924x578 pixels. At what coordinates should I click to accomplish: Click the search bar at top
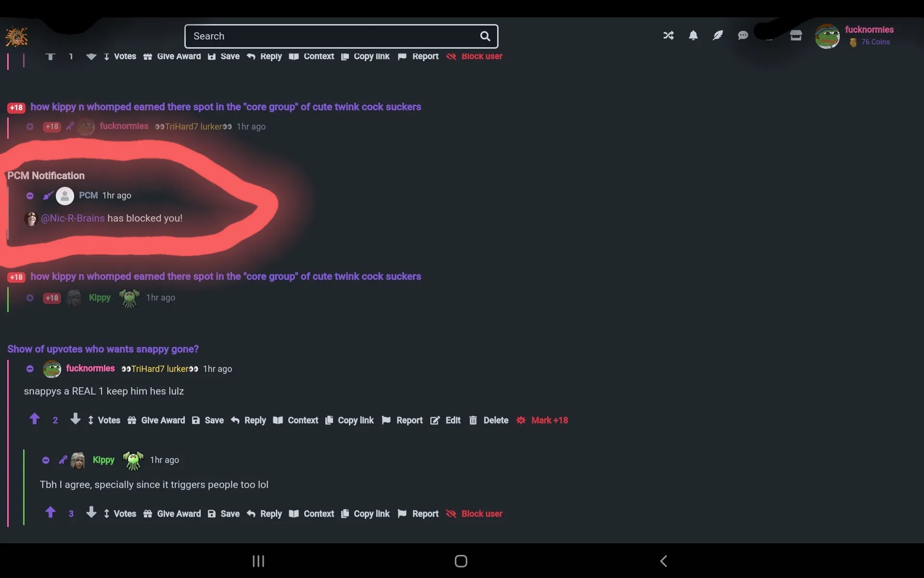pyautogui.click(x=341, y=36)
